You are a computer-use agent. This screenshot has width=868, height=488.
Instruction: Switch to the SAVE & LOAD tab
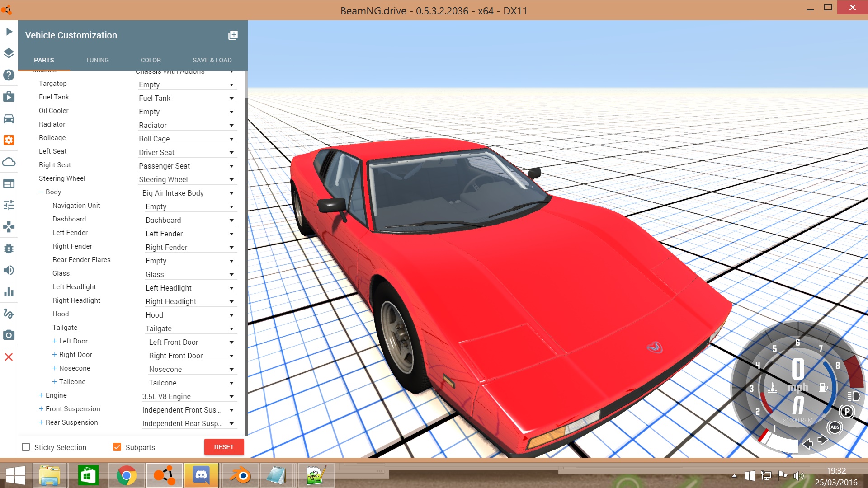pyautogui.click(x=212, y=60)
